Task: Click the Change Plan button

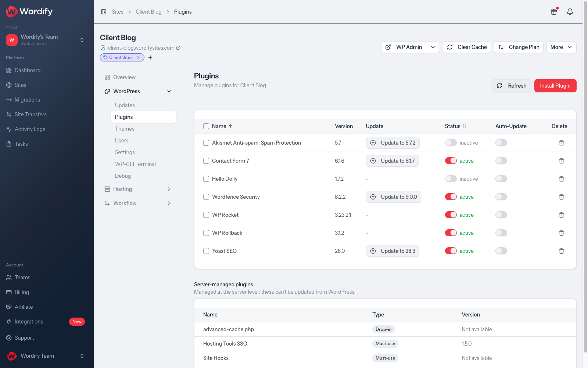Action: pos(519,47)
